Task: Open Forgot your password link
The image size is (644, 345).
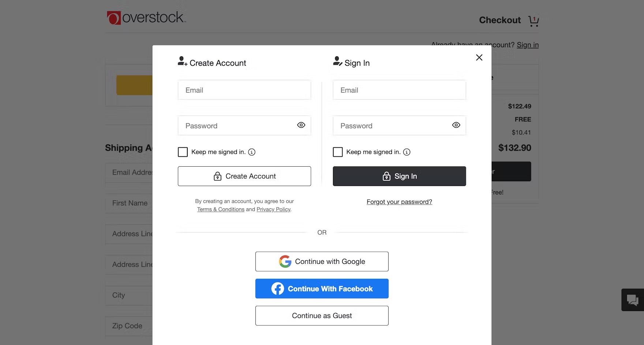Action: [399, 202]
